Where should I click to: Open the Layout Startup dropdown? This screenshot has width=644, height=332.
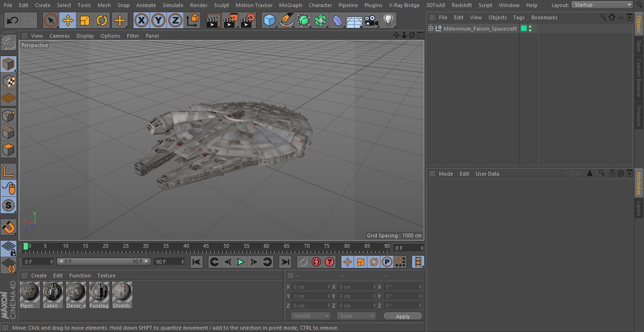coord(602,5)
